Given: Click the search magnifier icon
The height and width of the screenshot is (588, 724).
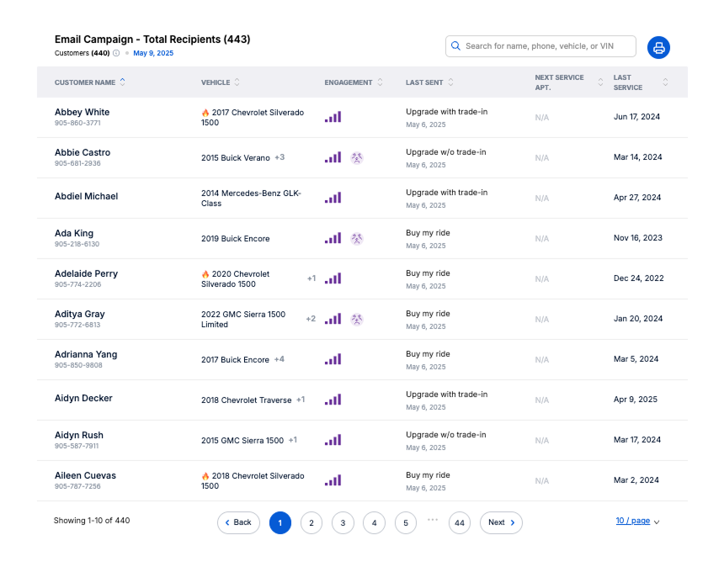Looking at the screenshot, I should tap(456, 46).
